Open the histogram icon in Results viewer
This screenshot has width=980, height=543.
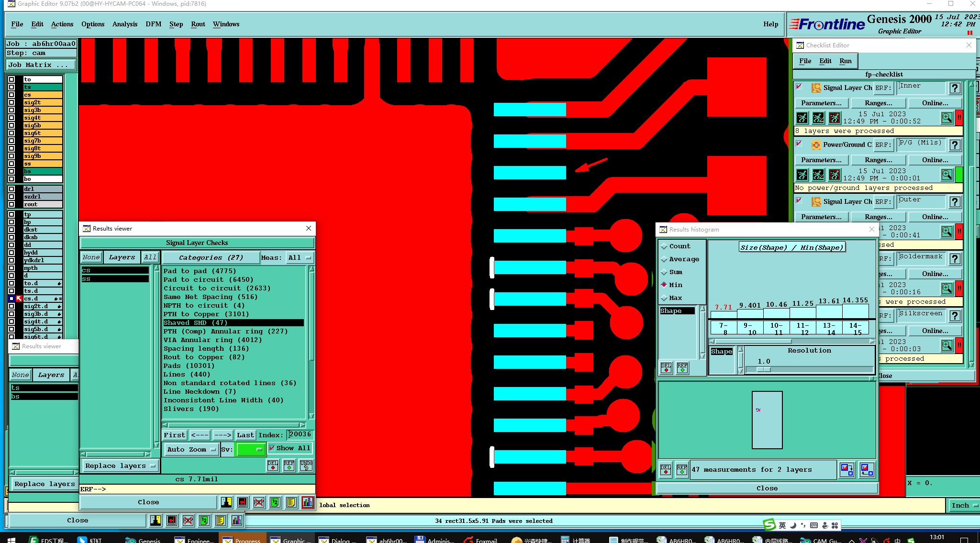(x=307, y=502)
